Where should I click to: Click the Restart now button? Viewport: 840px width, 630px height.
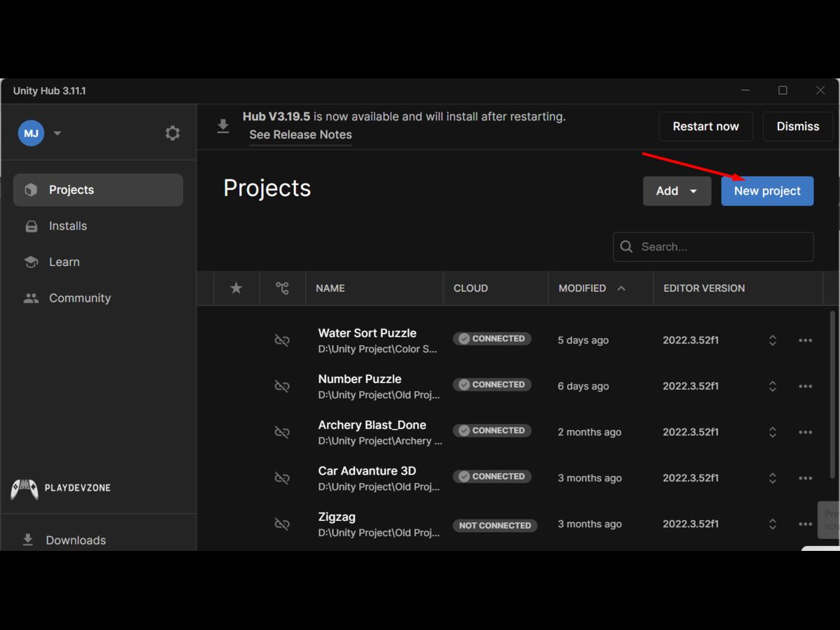(706, 126)
